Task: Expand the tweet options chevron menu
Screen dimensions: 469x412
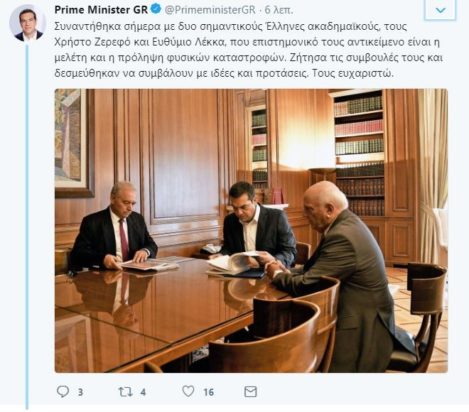Action: [x=440, y=10]
